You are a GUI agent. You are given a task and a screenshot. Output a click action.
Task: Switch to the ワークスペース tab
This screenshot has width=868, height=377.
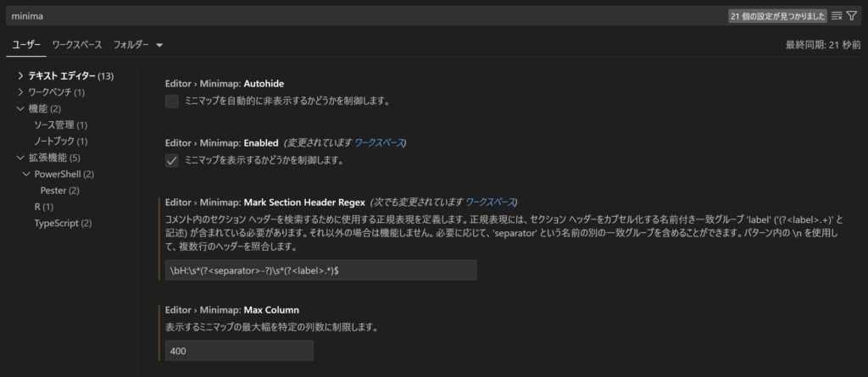(x=77, y=45)
